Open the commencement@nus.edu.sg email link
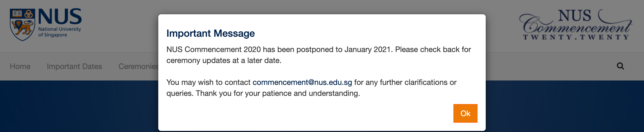The height and width of the screenshot is (132, 644). [x=302, y=82]
